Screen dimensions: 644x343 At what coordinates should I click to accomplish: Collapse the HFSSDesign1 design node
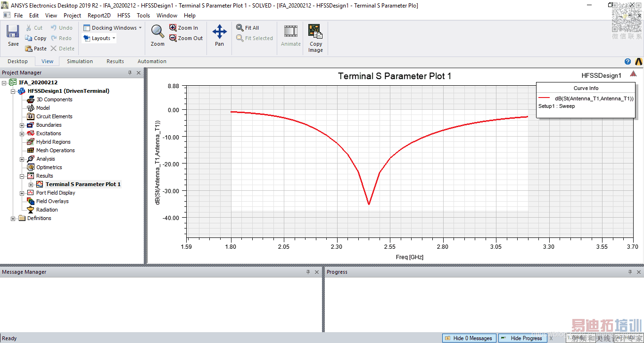pos(13,91)
